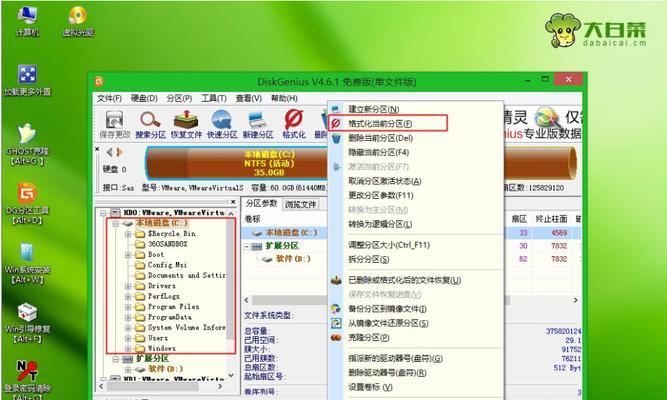
Task: Expand the Boot folder node
Action: point(128,254)
